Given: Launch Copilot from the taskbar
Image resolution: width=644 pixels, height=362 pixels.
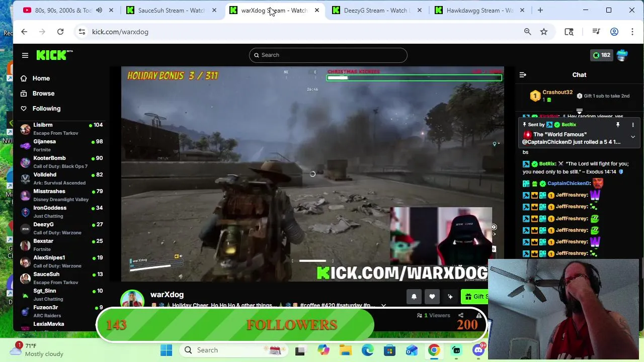Looking at the screenshot, I should click(x=323, y=350).
